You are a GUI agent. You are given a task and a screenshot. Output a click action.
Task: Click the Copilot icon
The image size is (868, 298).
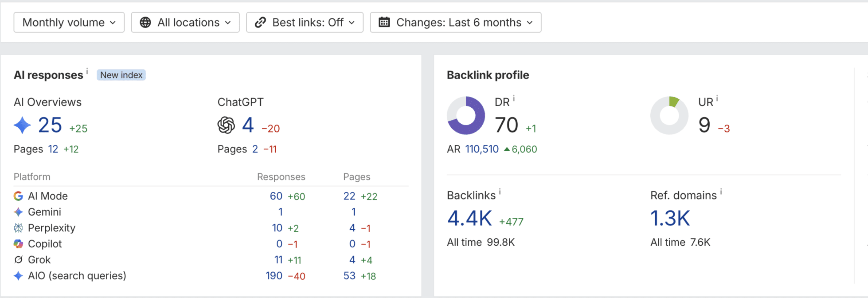tap(18, 244)
